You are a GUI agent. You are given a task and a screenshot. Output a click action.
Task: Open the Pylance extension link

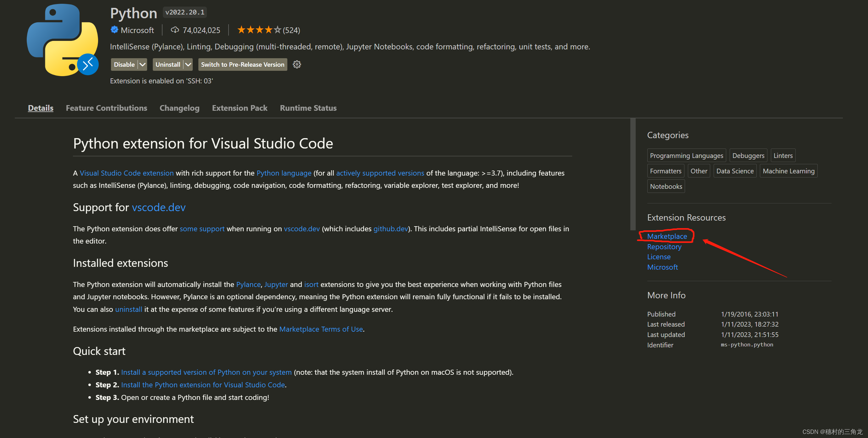tap(248, 284)
